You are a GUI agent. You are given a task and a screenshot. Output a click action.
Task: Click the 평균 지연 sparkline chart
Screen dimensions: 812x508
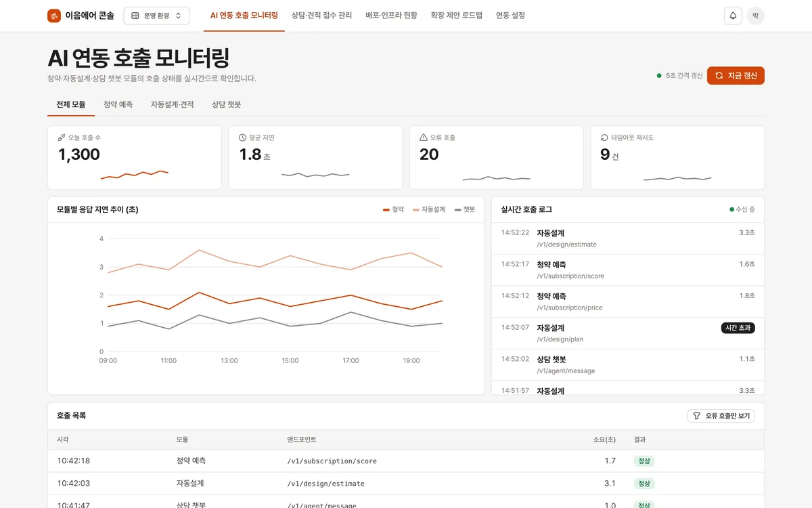click(x=315, y=175)
